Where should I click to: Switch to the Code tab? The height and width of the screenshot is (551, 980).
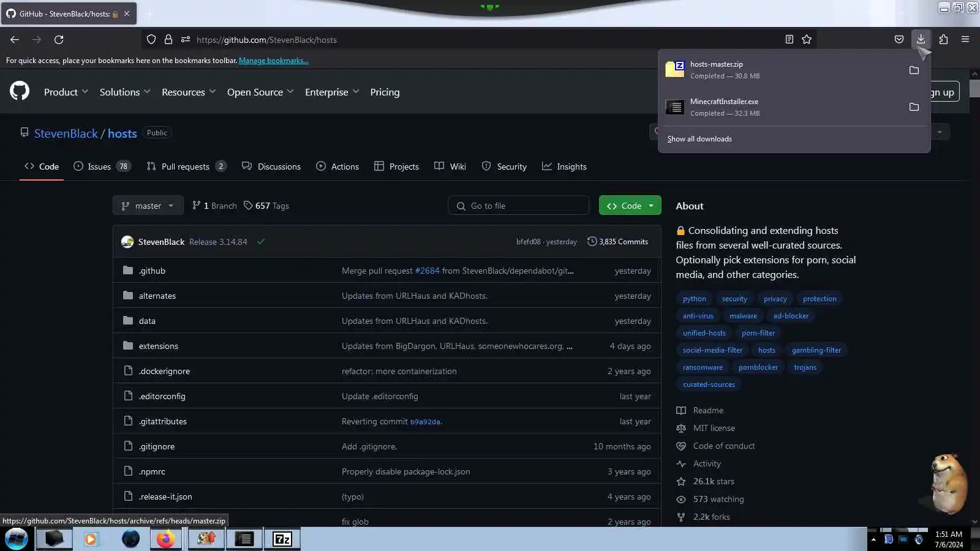(x=42, y=167)
